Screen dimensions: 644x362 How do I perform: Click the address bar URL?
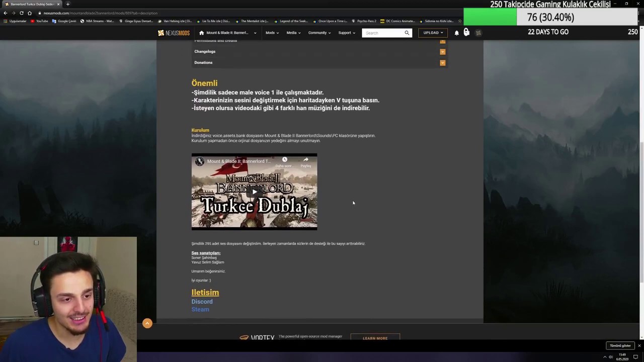click(x=101, y=13)
